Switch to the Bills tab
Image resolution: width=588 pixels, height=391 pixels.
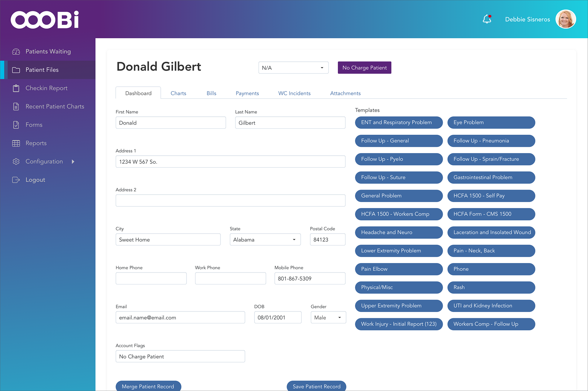tap(211, 93)
